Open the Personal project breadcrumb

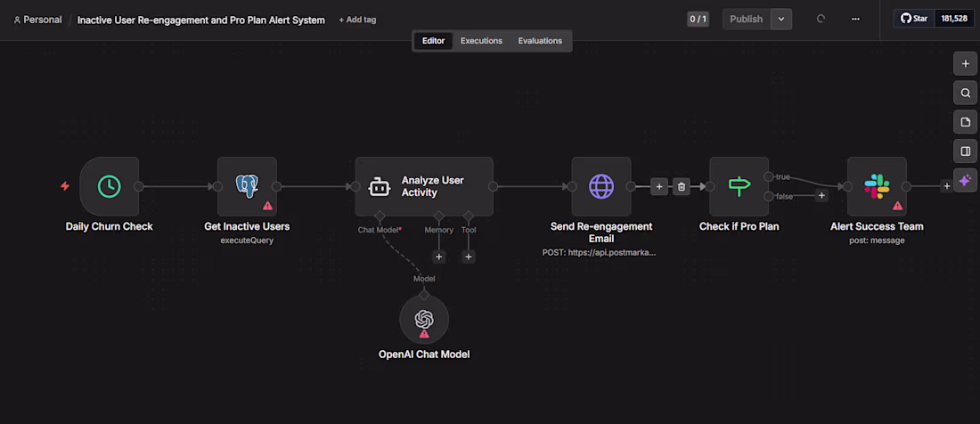click(x=37, y=20)
